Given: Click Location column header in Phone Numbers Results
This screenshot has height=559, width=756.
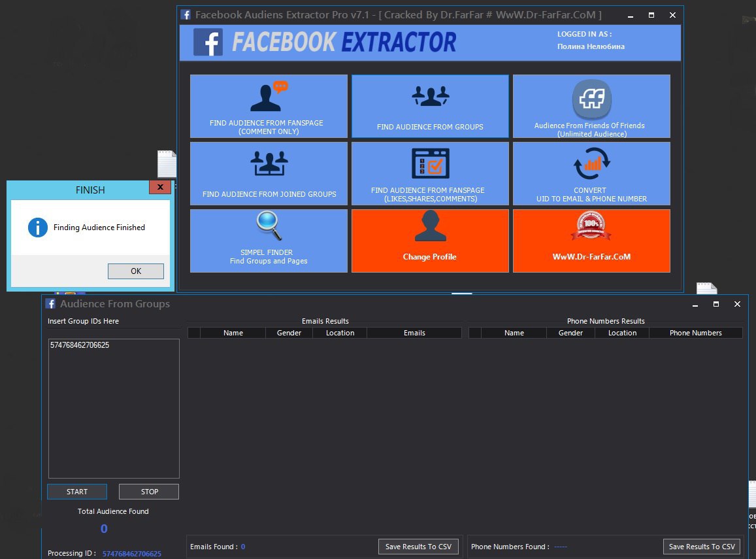Looking at the screenshot, I should tap(623, 333).
